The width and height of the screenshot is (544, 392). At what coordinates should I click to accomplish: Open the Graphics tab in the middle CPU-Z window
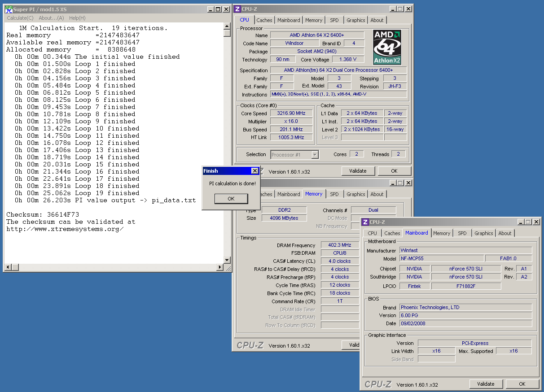[356, 194]
